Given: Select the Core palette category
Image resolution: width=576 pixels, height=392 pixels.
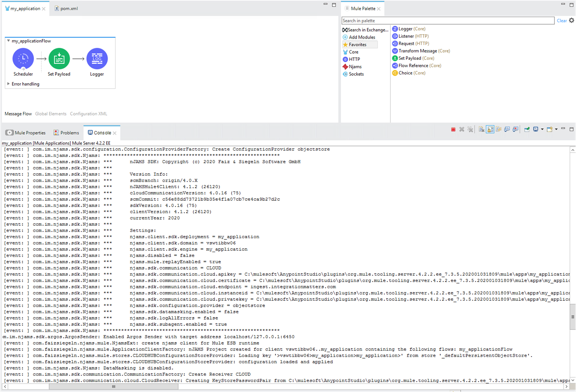Looking at the screenshot, I should 351,52.
